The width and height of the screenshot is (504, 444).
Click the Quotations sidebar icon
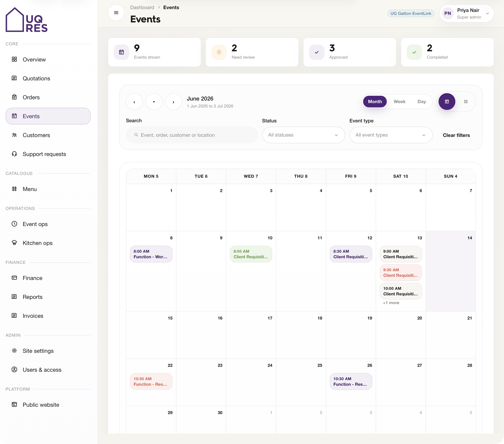point(14,78)
